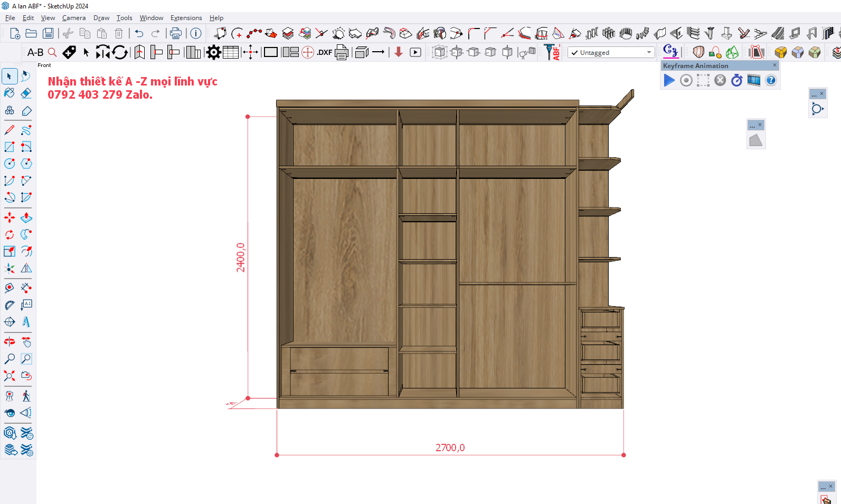Open the Extensions menu
The width and height of the screenshot is (841, 504).
click(186, 18)
